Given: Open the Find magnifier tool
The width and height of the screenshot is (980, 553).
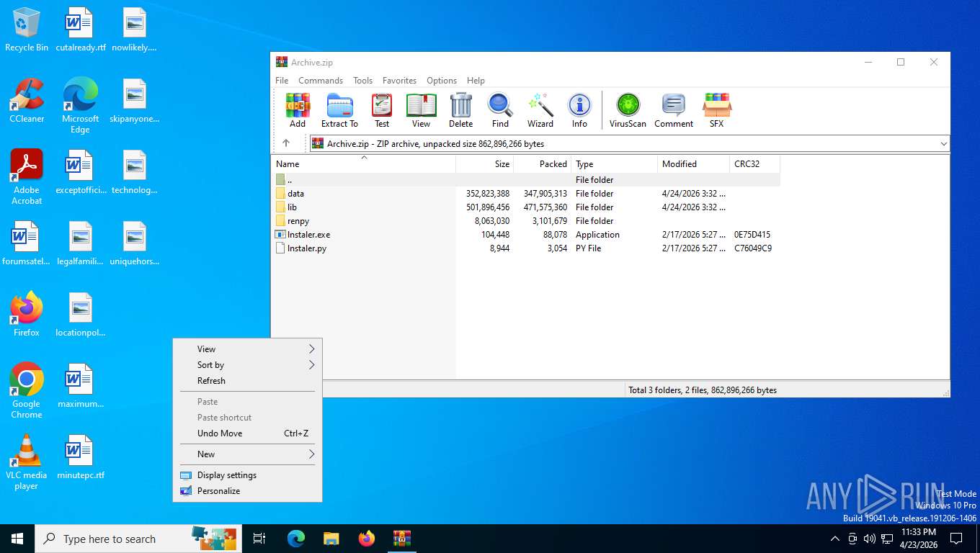Looking at the screenshot, I should 500,110.
